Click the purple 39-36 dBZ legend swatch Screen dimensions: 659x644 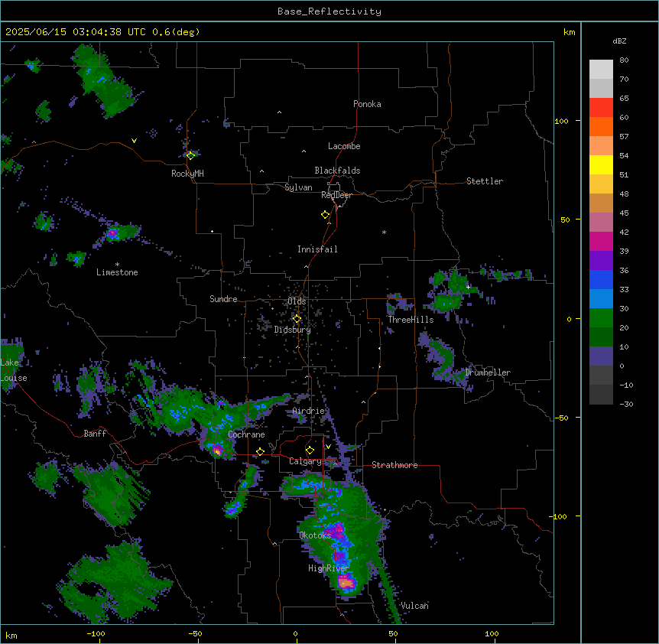point(601,261)
